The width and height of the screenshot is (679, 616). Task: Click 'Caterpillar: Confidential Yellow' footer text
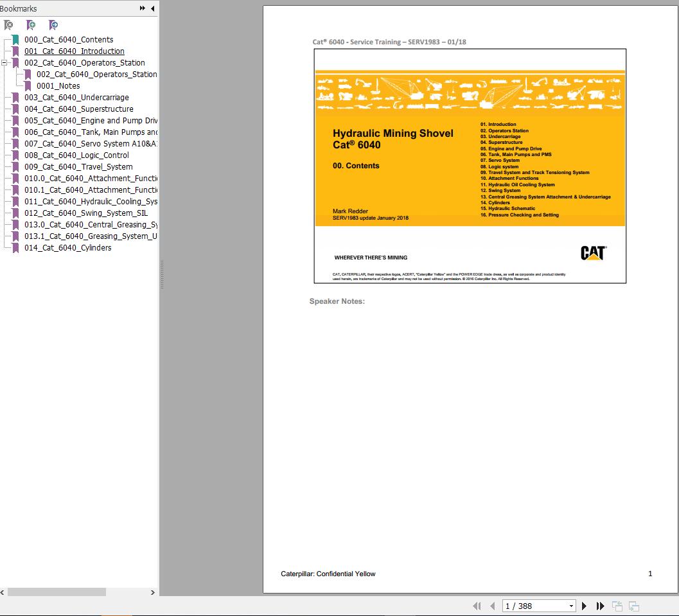(328, 574)
